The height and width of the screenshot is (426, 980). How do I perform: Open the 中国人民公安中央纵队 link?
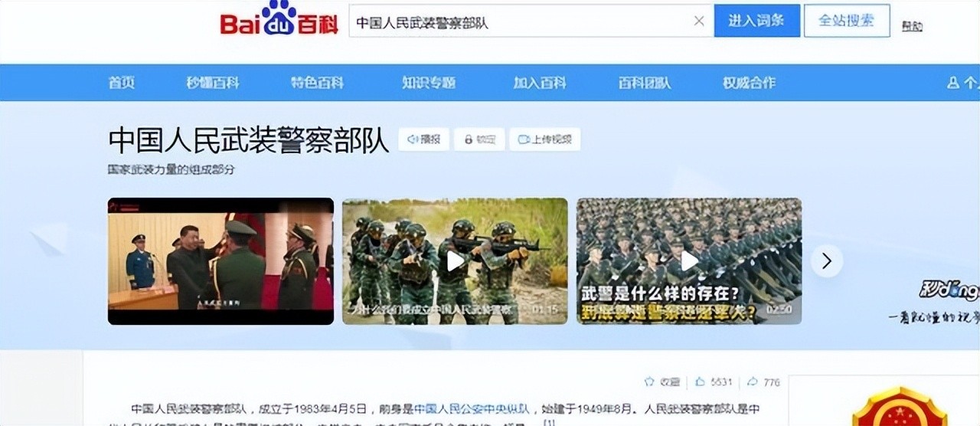472,408
